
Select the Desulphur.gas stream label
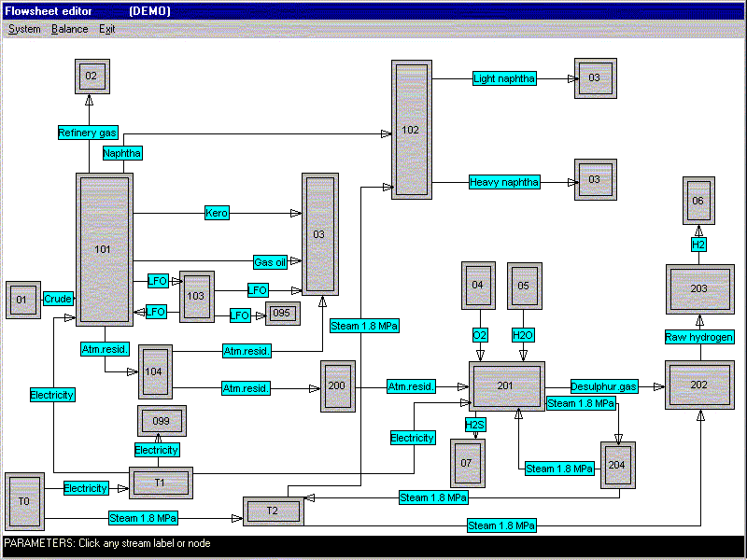[x=604, y=386]
